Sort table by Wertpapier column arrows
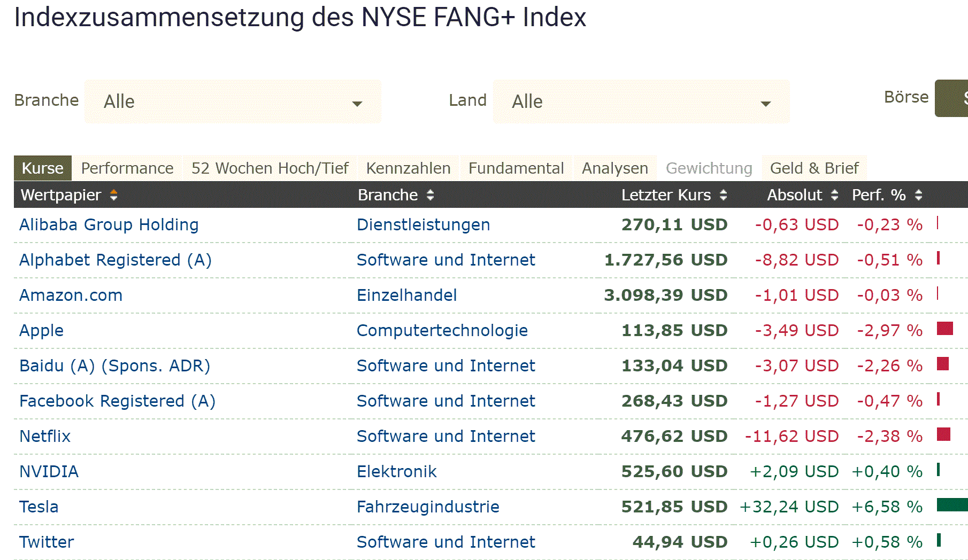The image size is (968, 560). [x=113, y=195]
